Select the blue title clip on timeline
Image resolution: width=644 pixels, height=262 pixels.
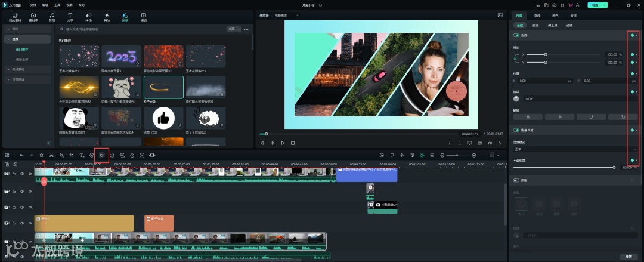click(x=367, y=175)
